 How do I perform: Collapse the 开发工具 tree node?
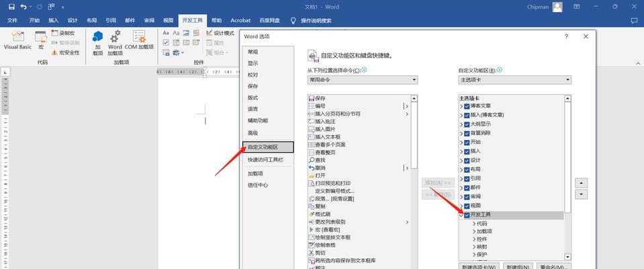coord(461,215)
